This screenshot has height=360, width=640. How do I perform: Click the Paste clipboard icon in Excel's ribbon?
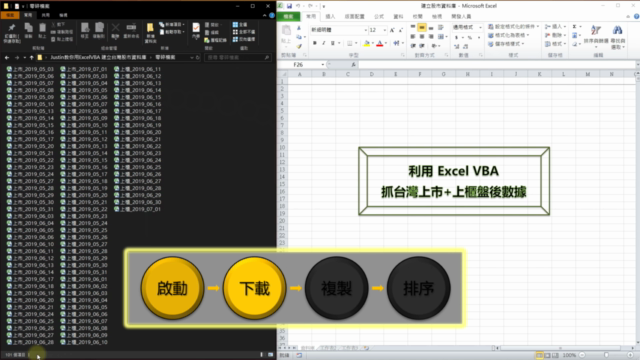(x=286, y=31)
